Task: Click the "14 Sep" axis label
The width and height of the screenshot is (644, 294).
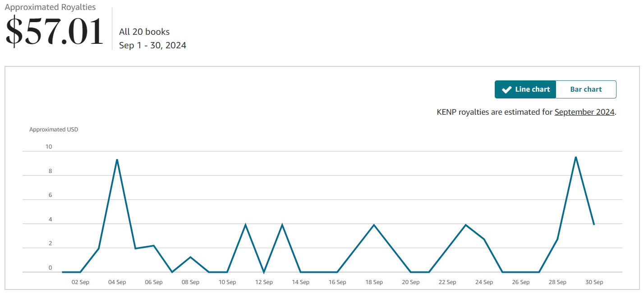Action: [x=300, y=282]
